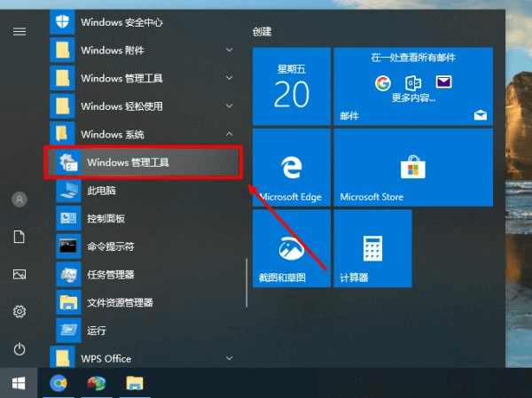Click 在一处查看所有邮件 text on mail tile
Screen dimensions: 532x398
tap(413, 58)
